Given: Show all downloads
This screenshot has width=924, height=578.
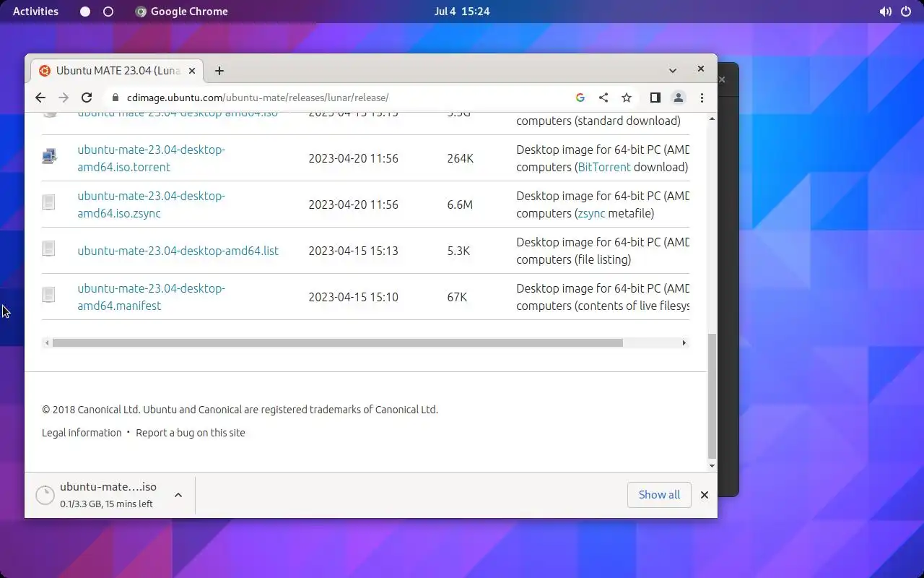Looking at the screenshot, I should [659, 495].
